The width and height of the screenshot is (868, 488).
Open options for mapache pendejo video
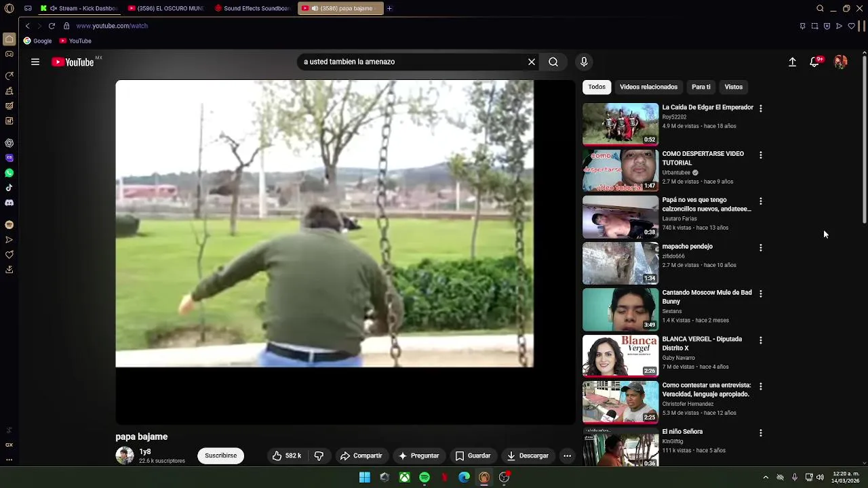(x=760, y=247)
